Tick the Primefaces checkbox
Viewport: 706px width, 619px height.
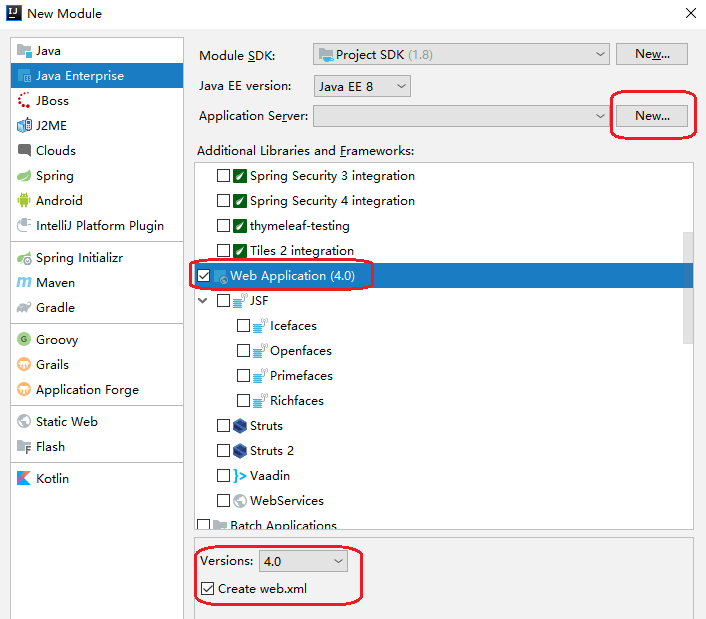[x=244, y=376]
